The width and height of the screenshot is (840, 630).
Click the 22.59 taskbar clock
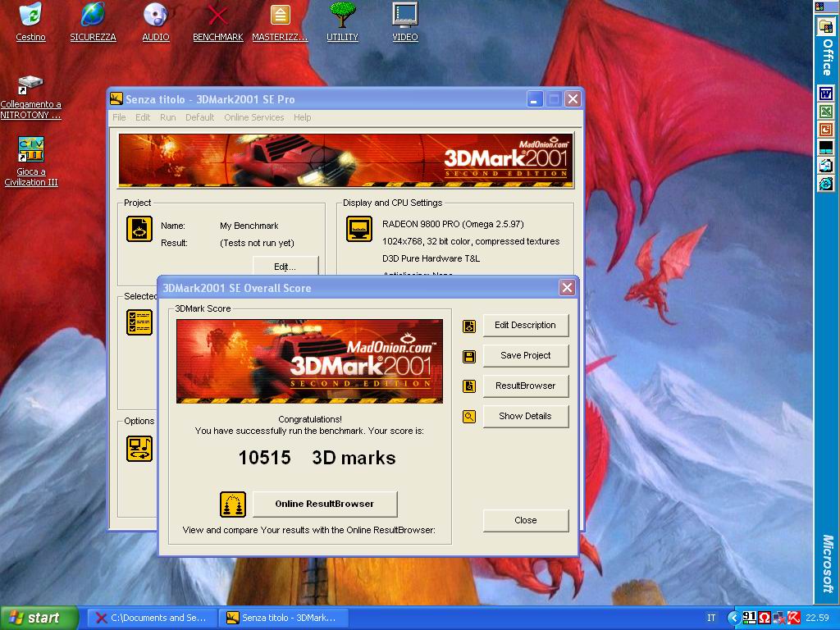pyautogui.click(x=818, y=618)
